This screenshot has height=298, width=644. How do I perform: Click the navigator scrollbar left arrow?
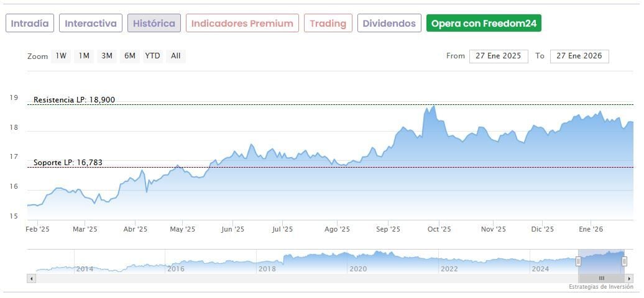(x=30, y=279)
